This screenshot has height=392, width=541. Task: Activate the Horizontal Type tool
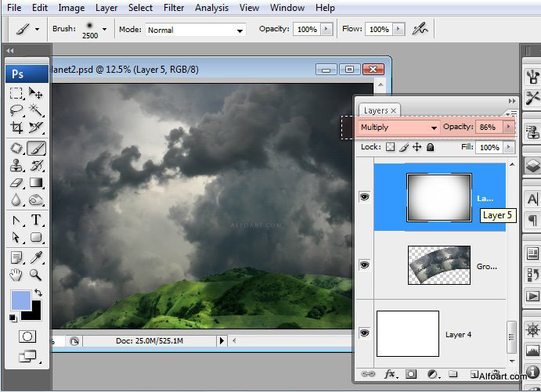36,220
